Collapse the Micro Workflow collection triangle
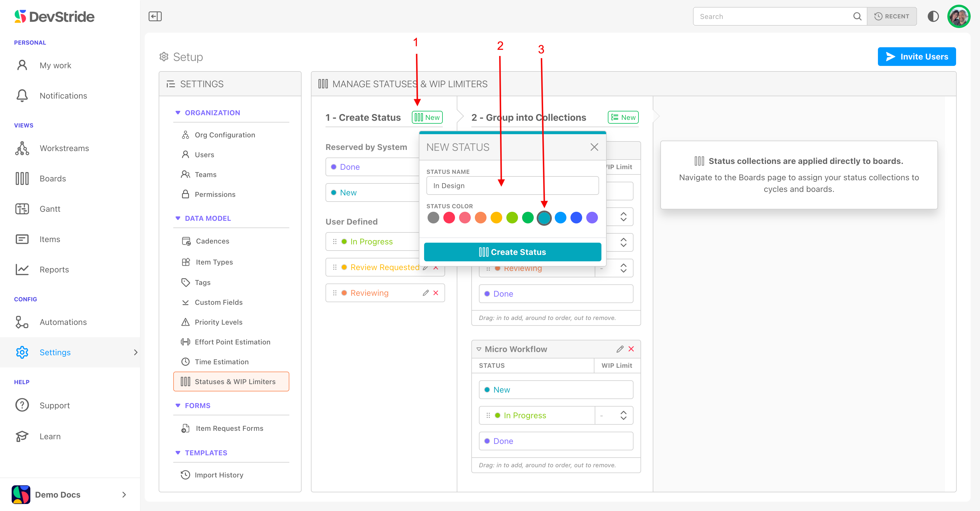Image resolution: width=980 pixels, height=511 pixels. [x=479, y=349]
